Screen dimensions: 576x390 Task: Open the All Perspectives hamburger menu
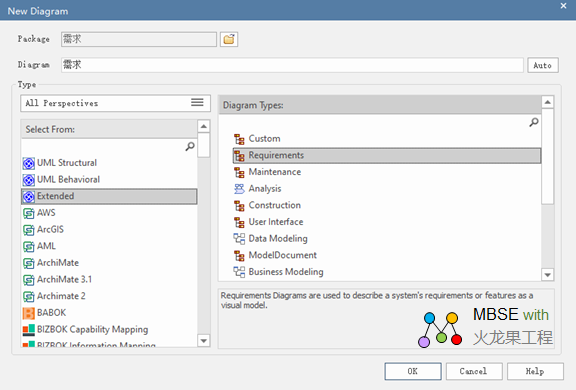[197, 102]
